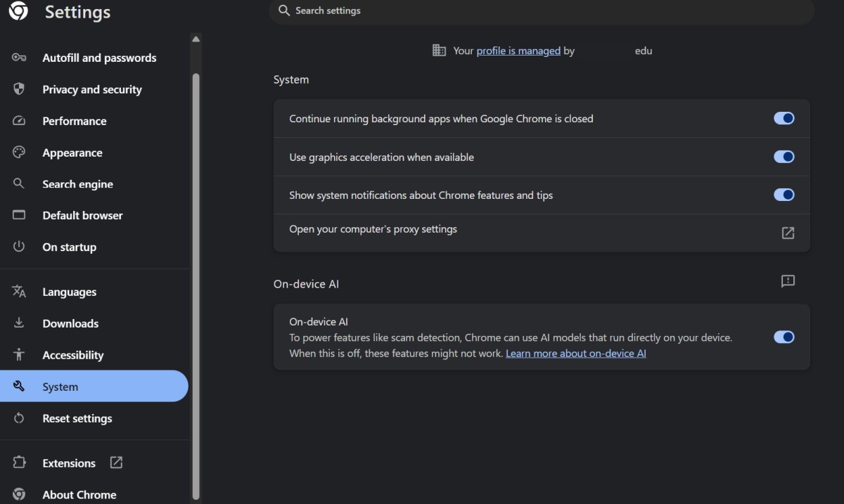This screenshot has height=504, width=844.
Task: Go to Languages settings
Action: click(94, 292)
